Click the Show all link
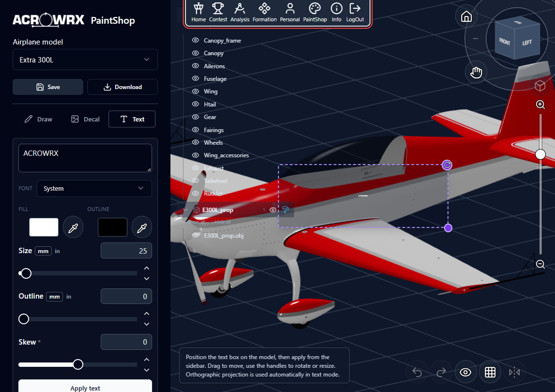The height and width of the screenshot is (392, 555). tap(197, 222)
